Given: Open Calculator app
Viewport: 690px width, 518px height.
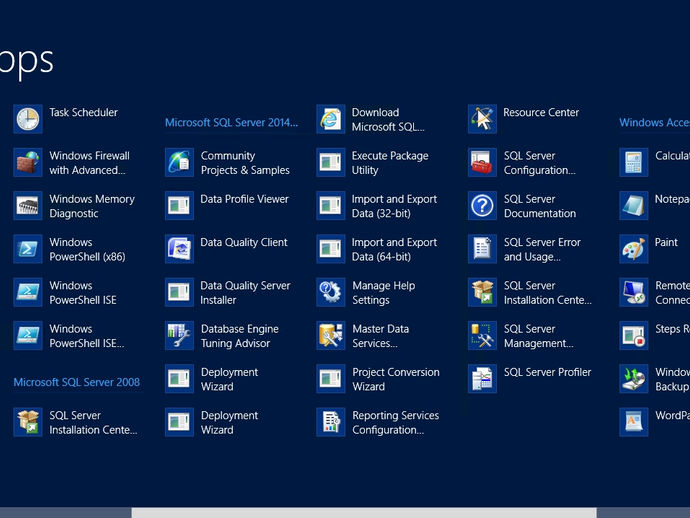Looking at the screenshot, I should click(654, 162).
